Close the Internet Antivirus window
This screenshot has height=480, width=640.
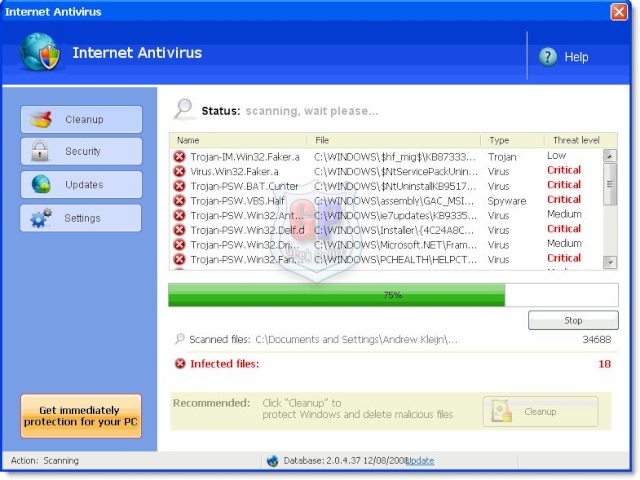pos(619,11)
